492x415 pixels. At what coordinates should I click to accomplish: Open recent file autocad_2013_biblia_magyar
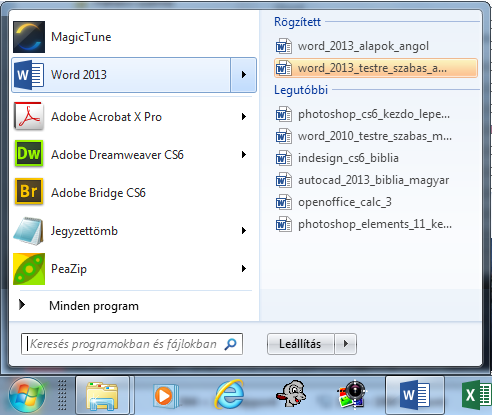click(x=376, y=180)
